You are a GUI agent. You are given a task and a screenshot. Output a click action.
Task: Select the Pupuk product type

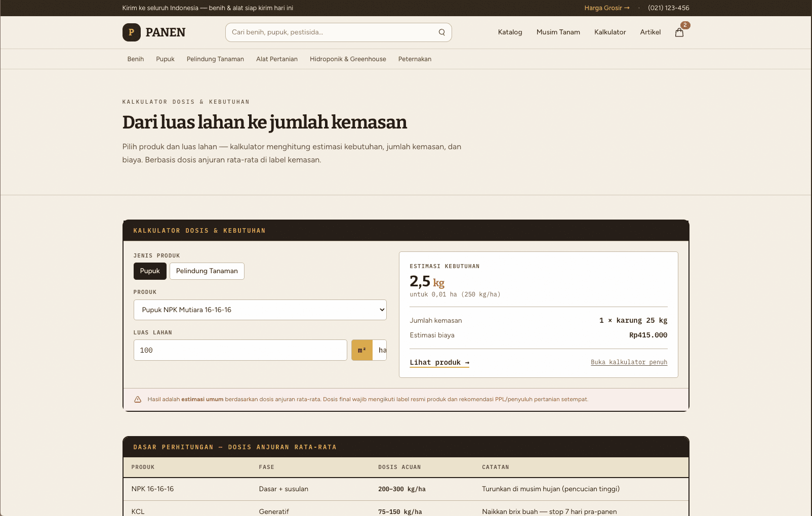click(150, 271)
